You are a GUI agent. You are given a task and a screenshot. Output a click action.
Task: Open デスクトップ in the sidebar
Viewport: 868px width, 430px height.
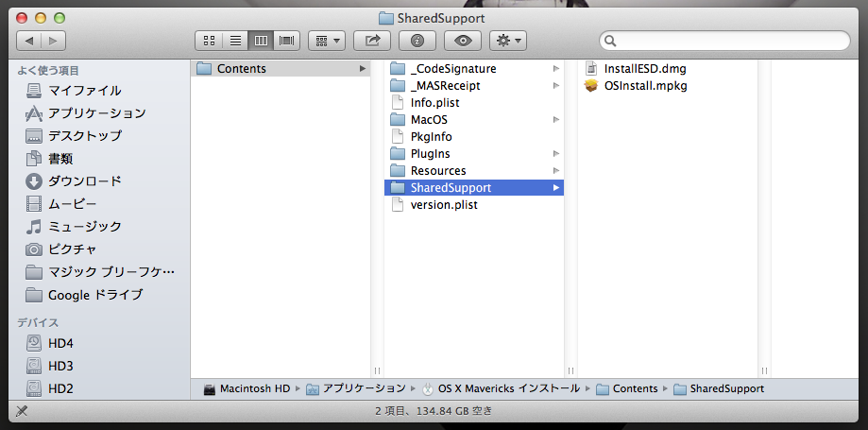pyautogui.click(x=99, y=136)
